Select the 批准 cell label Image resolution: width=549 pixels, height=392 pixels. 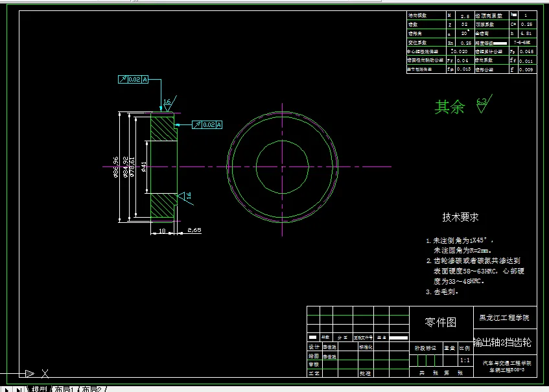364,373
